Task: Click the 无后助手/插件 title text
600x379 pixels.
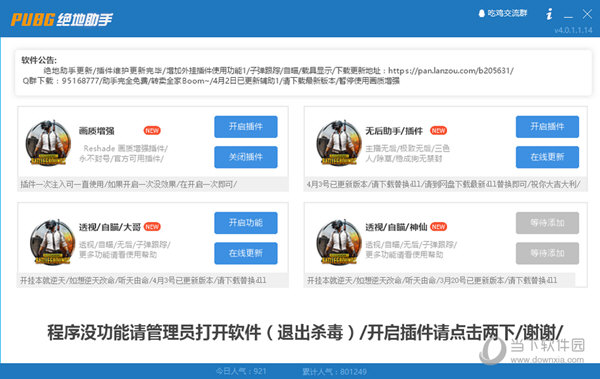Action: coord(394,131)
